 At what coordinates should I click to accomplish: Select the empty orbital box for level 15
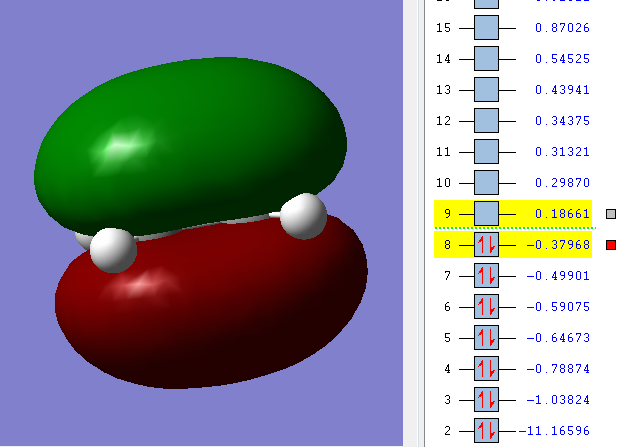[x=486, y=28]
